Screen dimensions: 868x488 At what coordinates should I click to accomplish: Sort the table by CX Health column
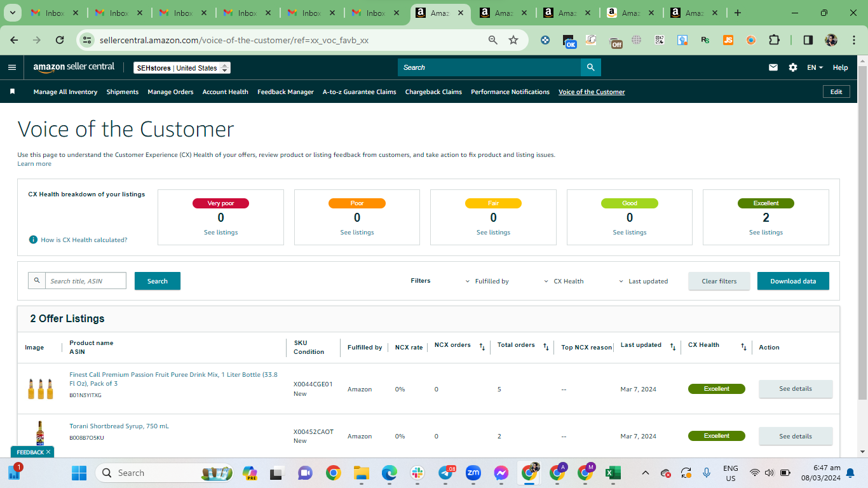[x=743, y=347]
